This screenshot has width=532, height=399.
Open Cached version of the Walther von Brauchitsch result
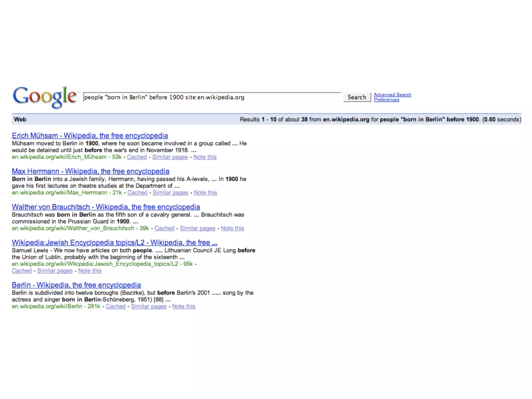[x=164, y=228]
